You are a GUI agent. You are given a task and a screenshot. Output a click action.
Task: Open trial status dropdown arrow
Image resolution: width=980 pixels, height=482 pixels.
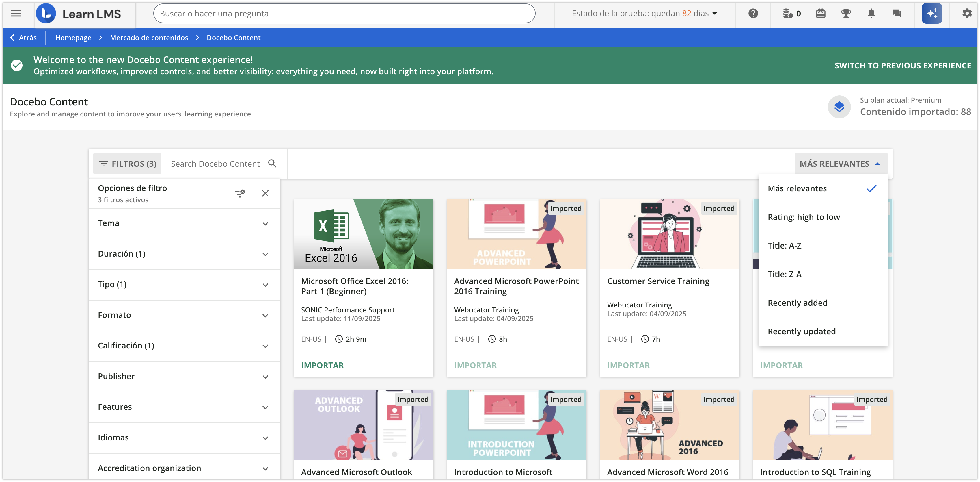click(x=715, y=14)
